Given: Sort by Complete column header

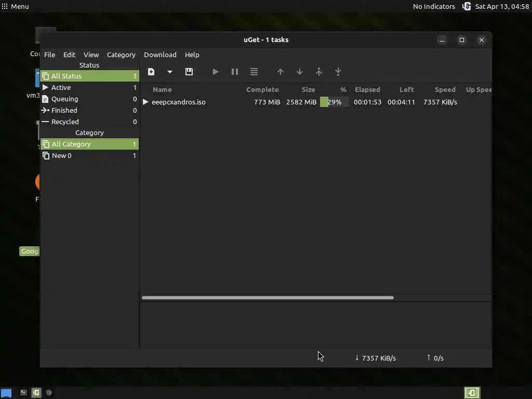Looking at the screenshot, I should (262, 89).
